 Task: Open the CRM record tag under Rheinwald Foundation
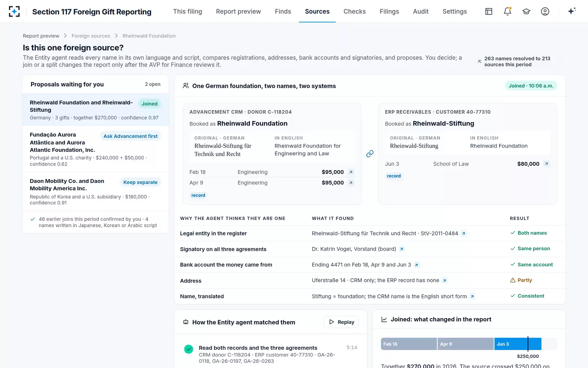point(198,195)
